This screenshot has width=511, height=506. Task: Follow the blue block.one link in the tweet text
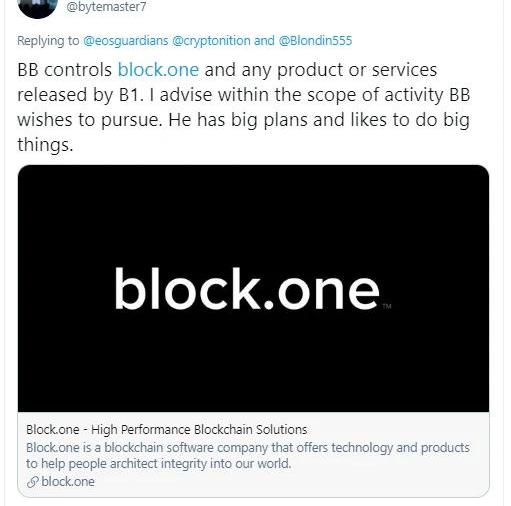[x=158, y=70]
